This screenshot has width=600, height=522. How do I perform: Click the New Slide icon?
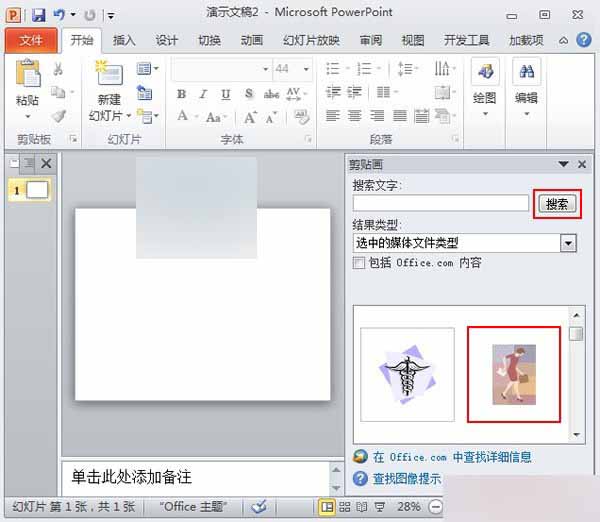109,73
